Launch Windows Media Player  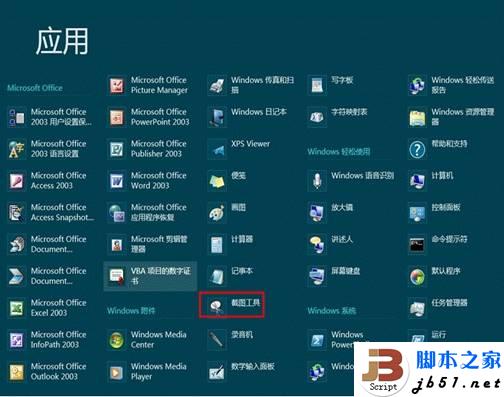click(117, 372)
